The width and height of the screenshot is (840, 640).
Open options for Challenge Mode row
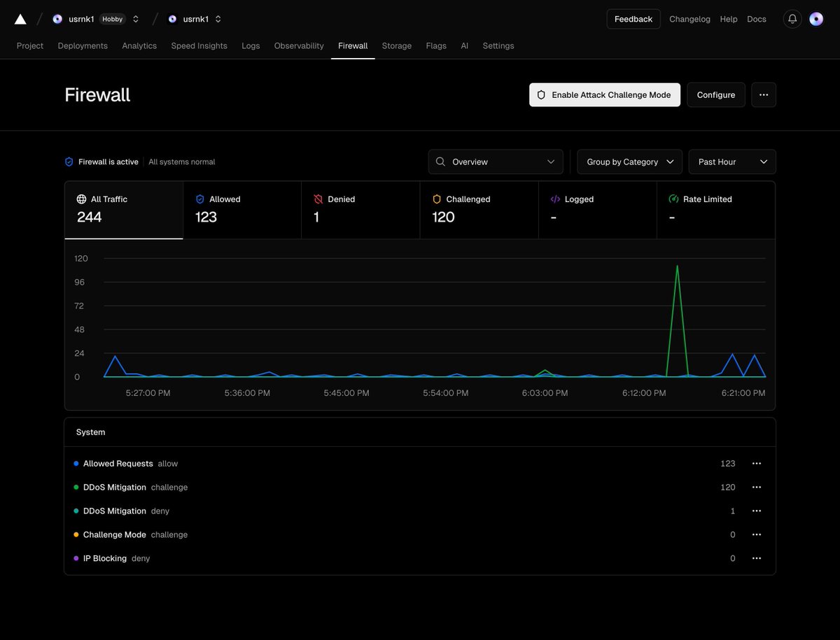click(757, 535)
